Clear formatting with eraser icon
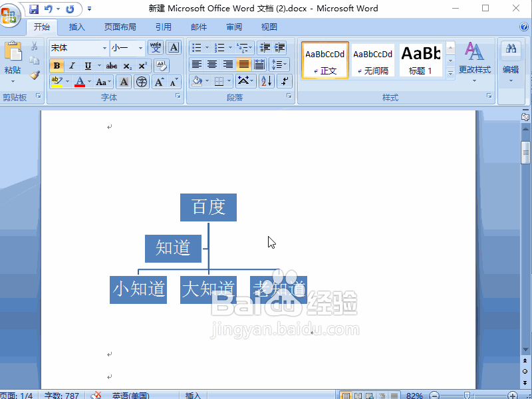 coord(162,65)
